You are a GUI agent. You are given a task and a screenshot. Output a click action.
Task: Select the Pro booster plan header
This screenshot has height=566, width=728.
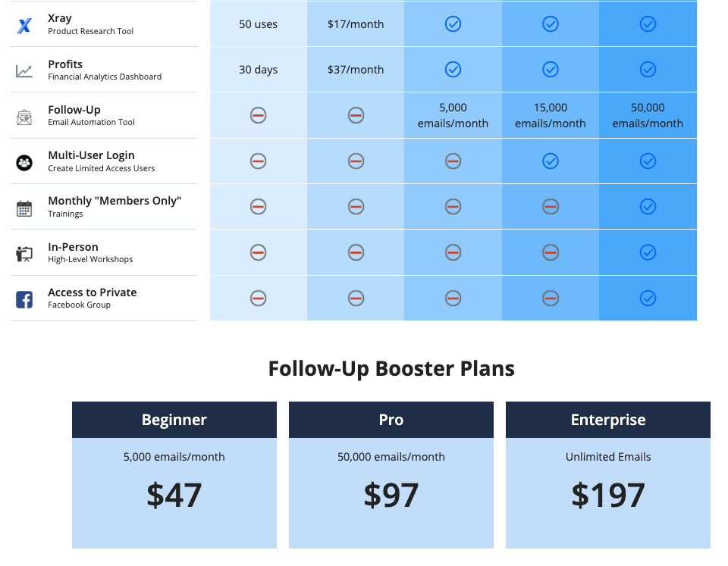391,420
